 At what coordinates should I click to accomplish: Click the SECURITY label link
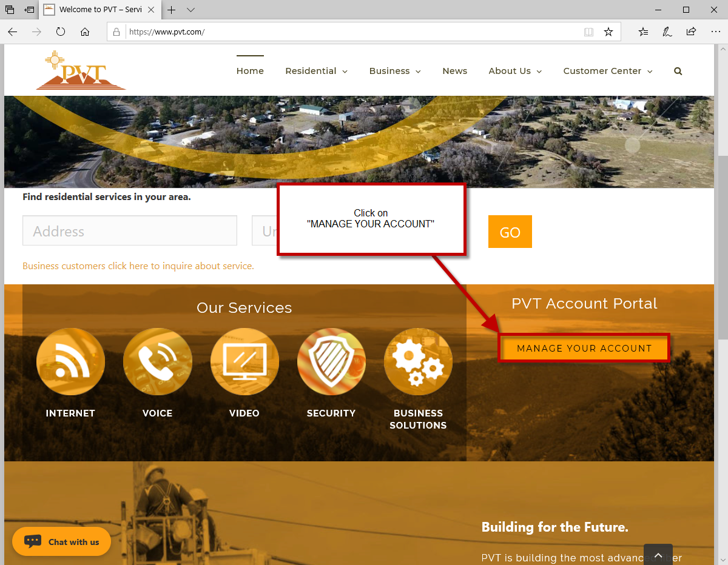click(x=331, y=413)
